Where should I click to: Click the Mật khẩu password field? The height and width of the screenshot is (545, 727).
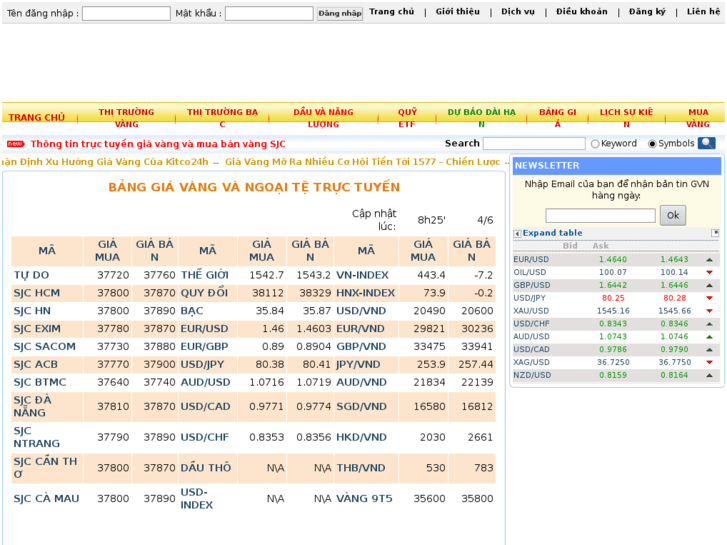[269, 13]
